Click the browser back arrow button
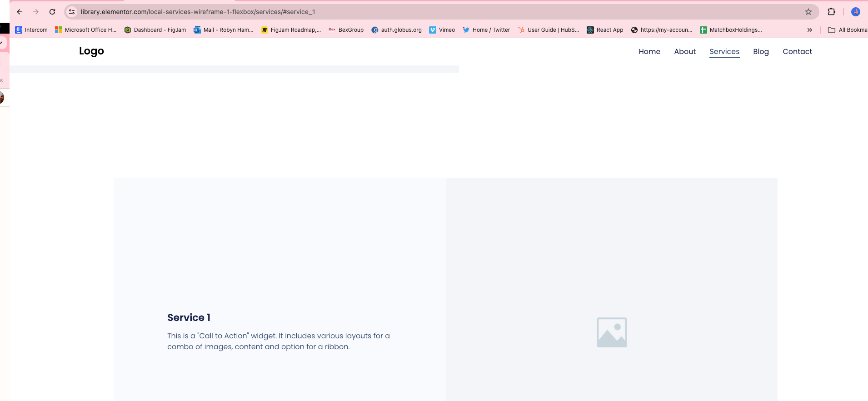The image size is (868, 401). [x=20, y=12]
